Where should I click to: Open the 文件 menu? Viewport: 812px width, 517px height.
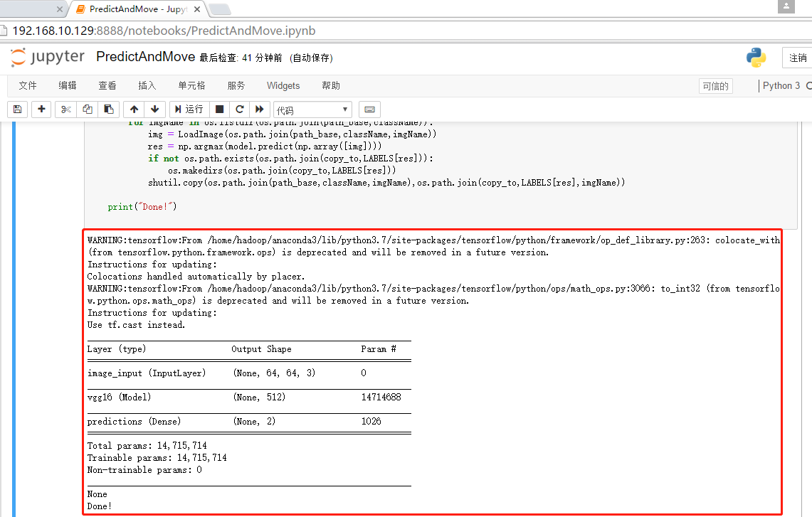tap(27, 85)
